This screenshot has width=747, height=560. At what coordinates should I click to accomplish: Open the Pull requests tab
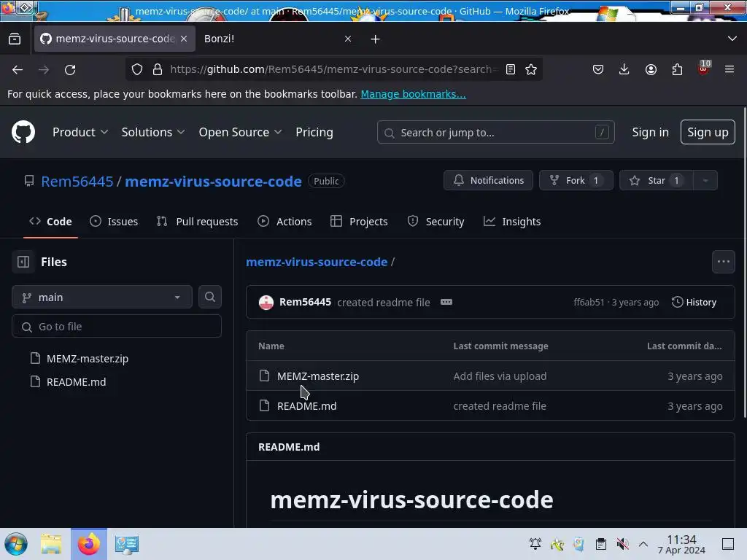tap(197, 222)
